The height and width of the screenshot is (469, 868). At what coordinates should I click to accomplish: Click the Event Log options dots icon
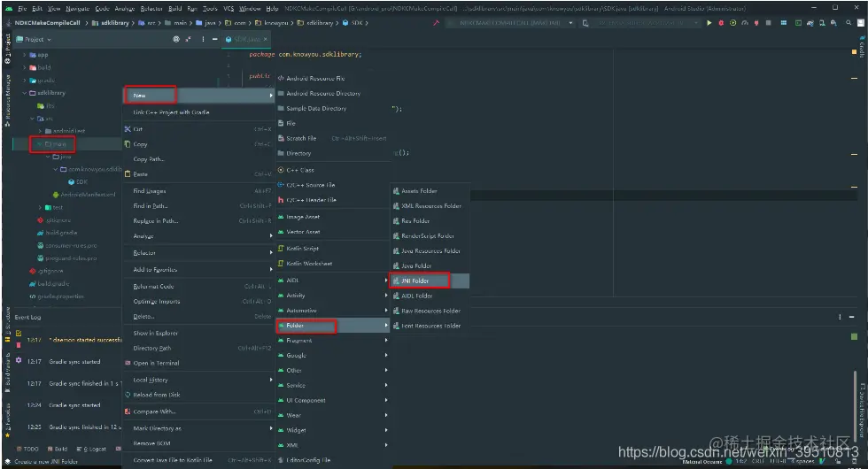point(840,317)
